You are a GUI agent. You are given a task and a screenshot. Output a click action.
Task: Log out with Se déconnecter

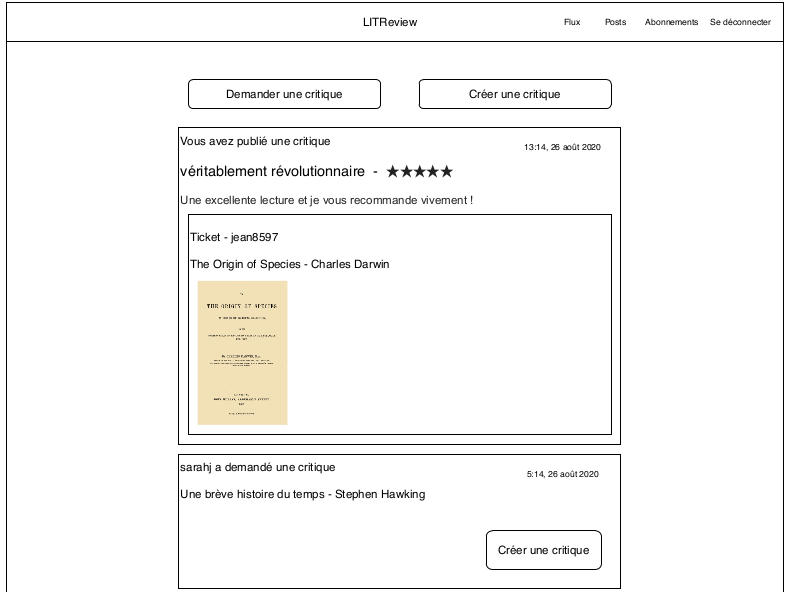click(x=740, y=22)
